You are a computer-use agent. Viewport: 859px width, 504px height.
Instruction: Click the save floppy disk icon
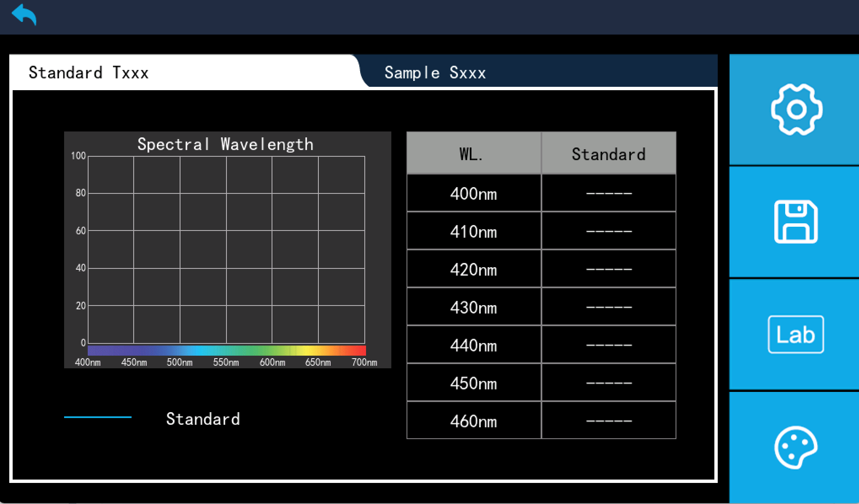coord(796,222)
